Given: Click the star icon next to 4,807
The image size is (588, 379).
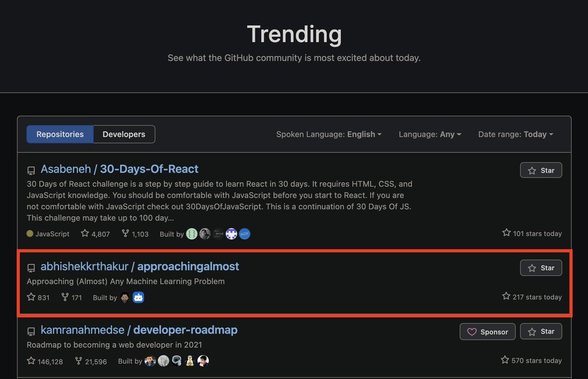Looking at the screenshot, I should 83,234.
